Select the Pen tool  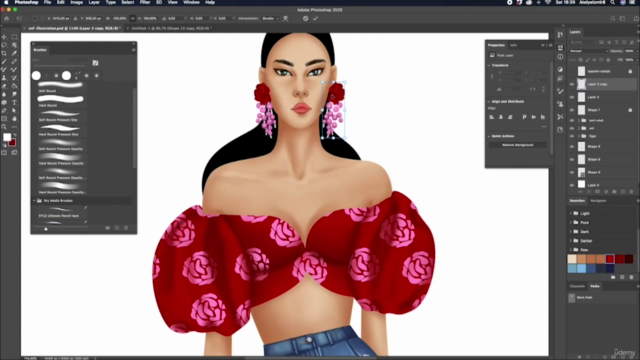4,111
